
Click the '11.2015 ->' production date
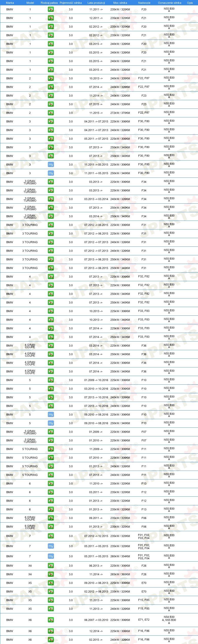(96, 113)
